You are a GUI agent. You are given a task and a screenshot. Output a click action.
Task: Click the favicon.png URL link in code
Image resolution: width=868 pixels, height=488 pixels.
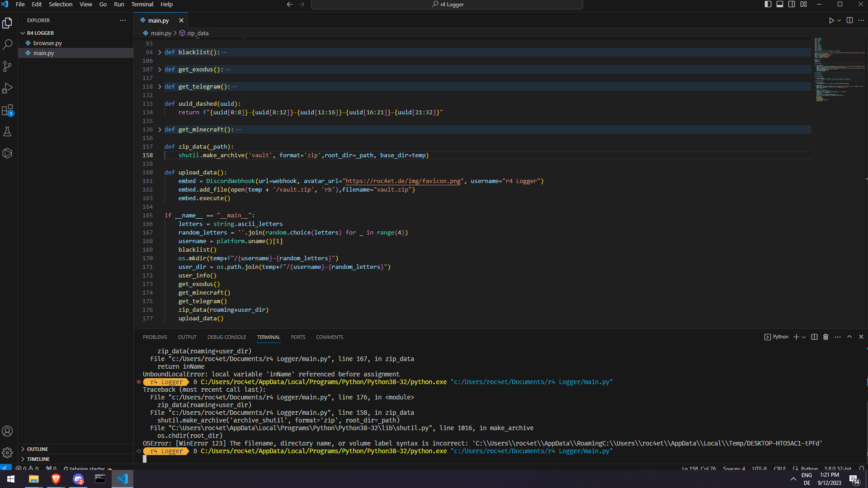402,181
